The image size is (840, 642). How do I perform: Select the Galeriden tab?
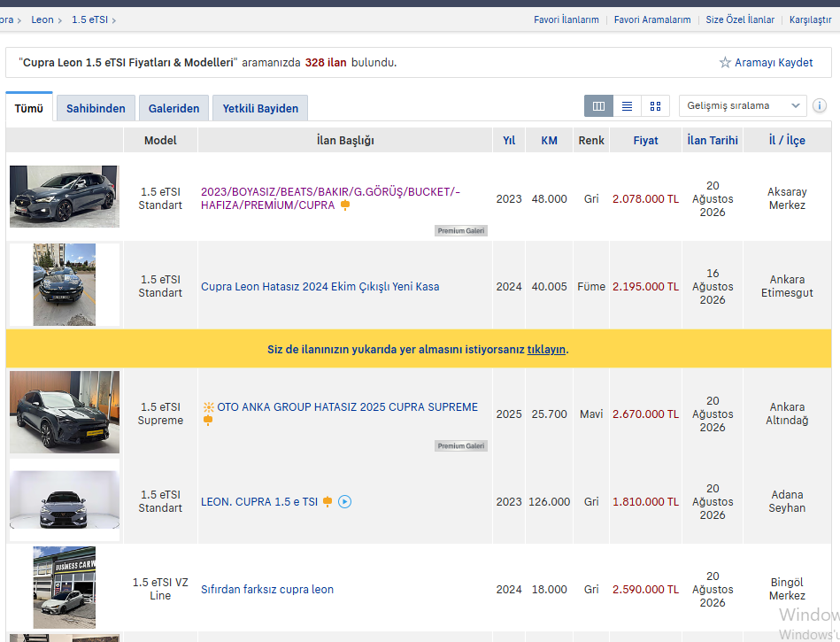pyautogui.click(x=173, y=108)
